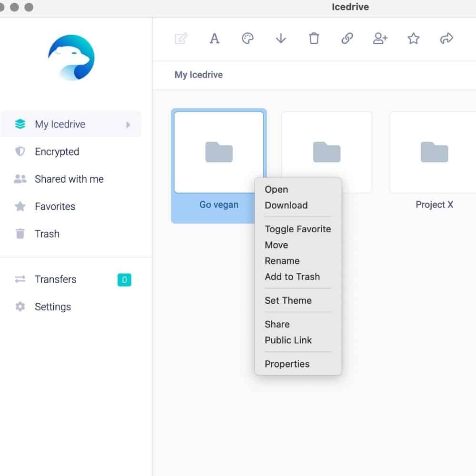Click the Transfers count badge showing 0
This screenshot has width=476, height=476.
[x=124, y=279]
